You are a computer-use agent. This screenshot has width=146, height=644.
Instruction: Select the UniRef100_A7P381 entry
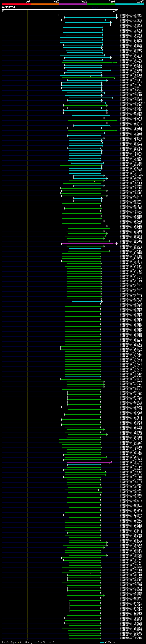tap(131, 20)
